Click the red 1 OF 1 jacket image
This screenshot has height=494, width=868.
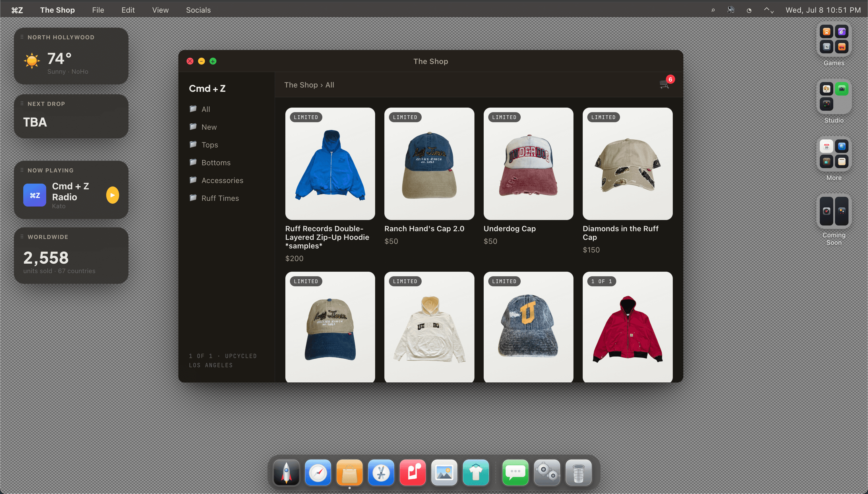[627, 327]
